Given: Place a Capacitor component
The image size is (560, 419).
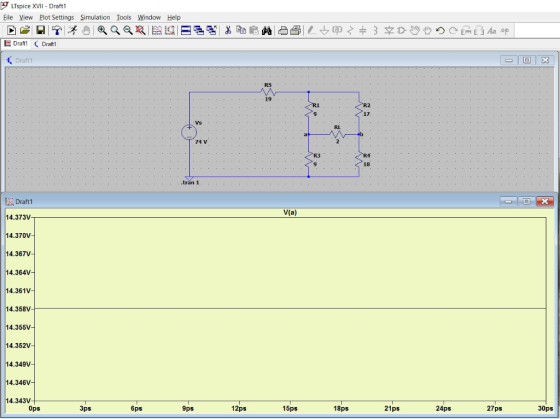Looking at the screenshot, I should coord(363,31).
